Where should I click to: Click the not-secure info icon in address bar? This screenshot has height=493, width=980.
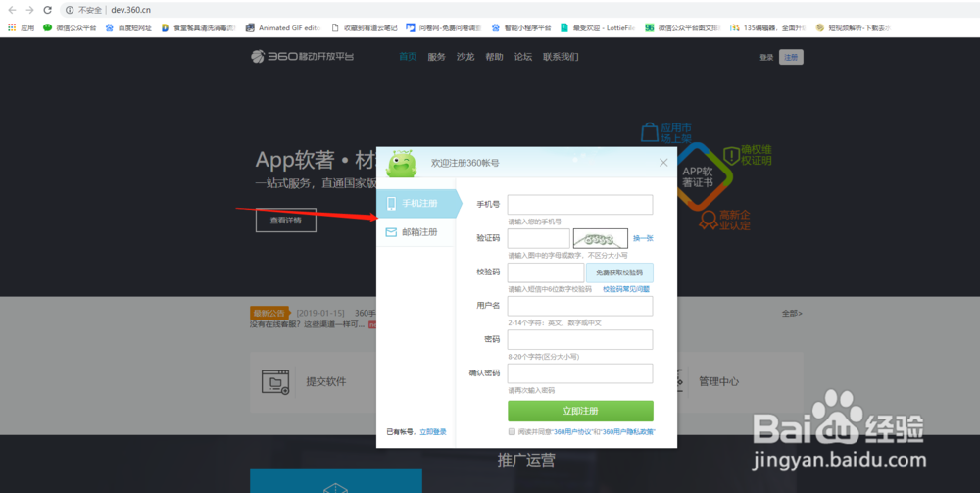tap(70, 10)
